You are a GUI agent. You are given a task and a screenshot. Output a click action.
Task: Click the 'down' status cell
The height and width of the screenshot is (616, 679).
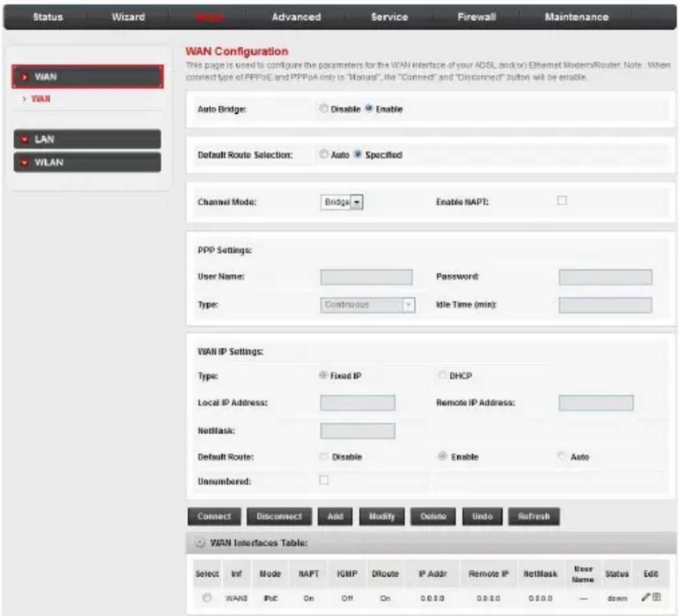[617, 598]
